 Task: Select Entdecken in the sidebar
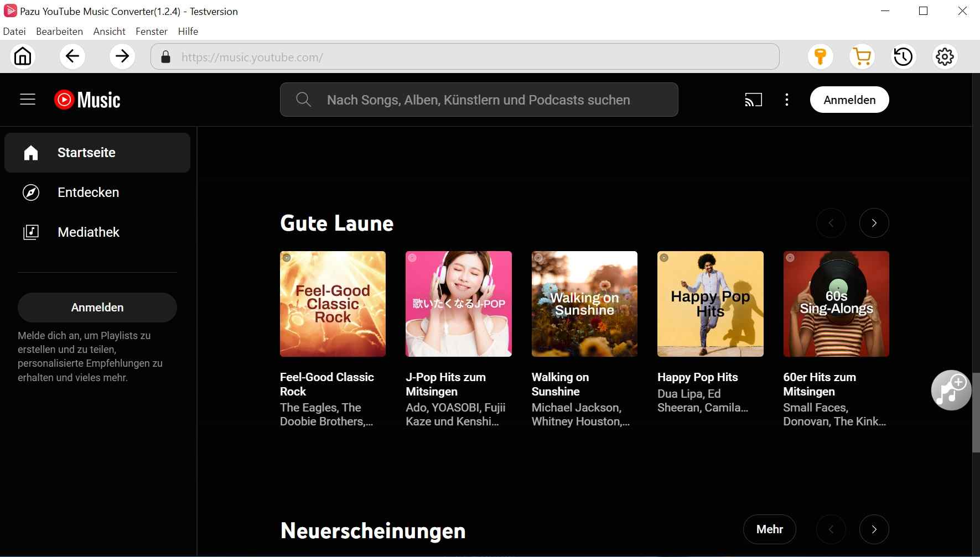click(97, 192)
